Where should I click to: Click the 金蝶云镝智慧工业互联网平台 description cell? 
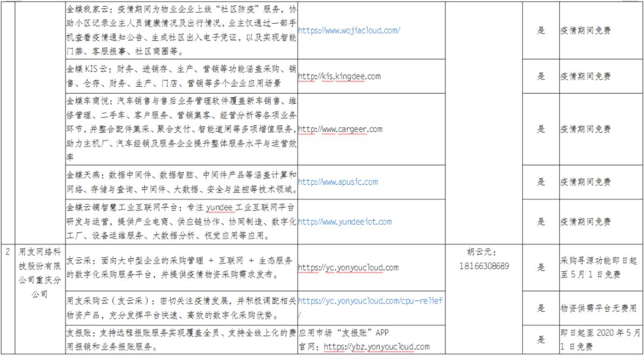pos(181,222)
